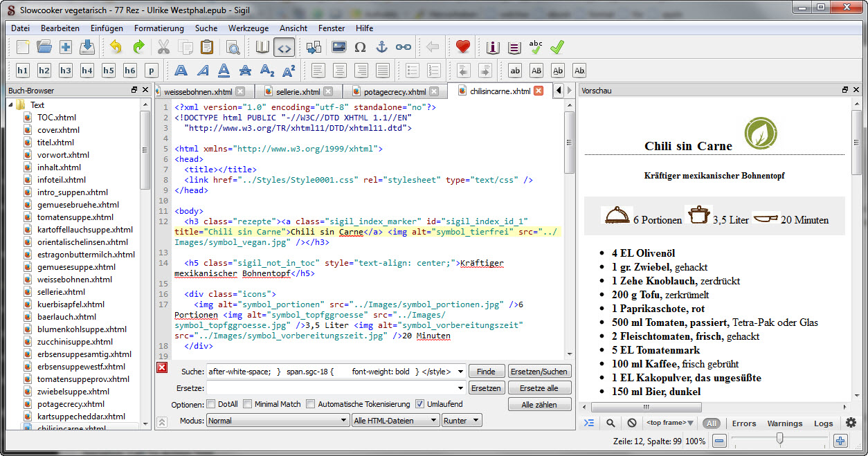
Task: Click the Ersetze alle button
Action: tap(539, 388)
